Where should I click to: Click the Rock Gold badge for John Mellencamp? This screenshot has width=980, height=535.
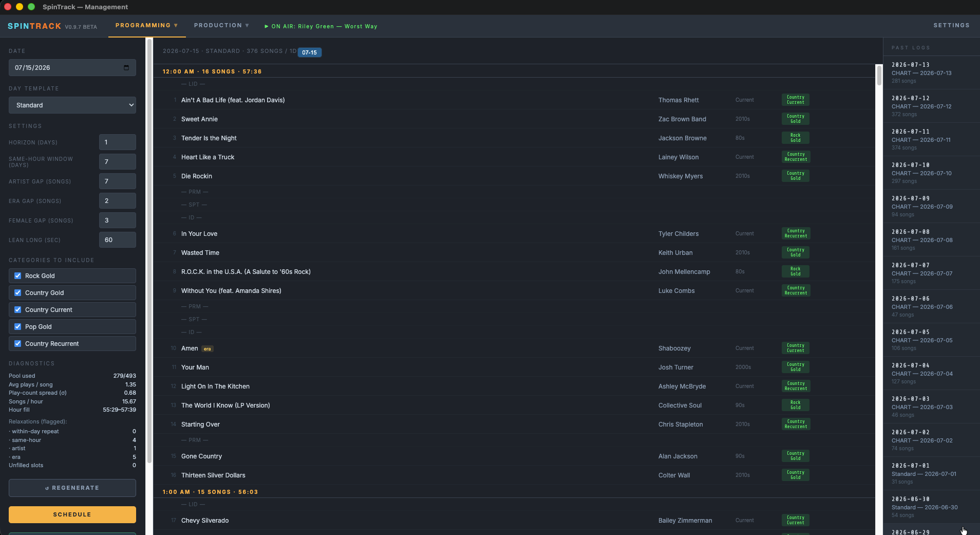tap(795, 271)
